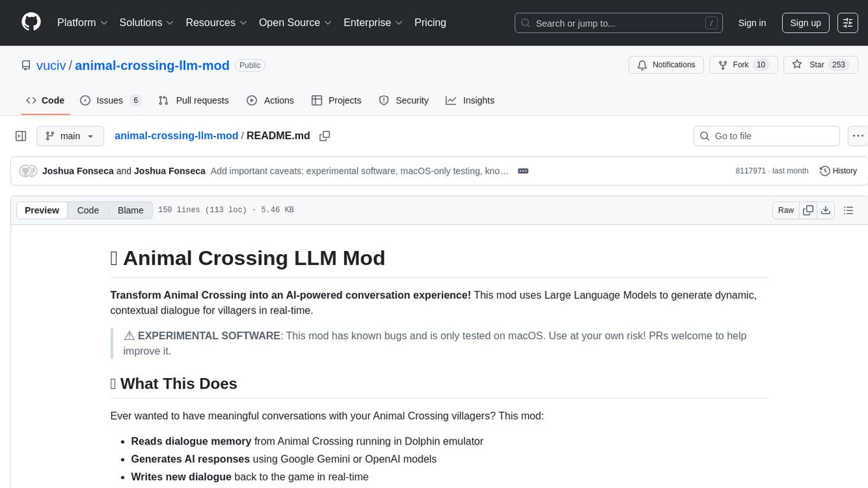Open the first Joshua Fonseca author link
Image resolution: width=868 pixels, height=488 pixels.
click(78, 171)
